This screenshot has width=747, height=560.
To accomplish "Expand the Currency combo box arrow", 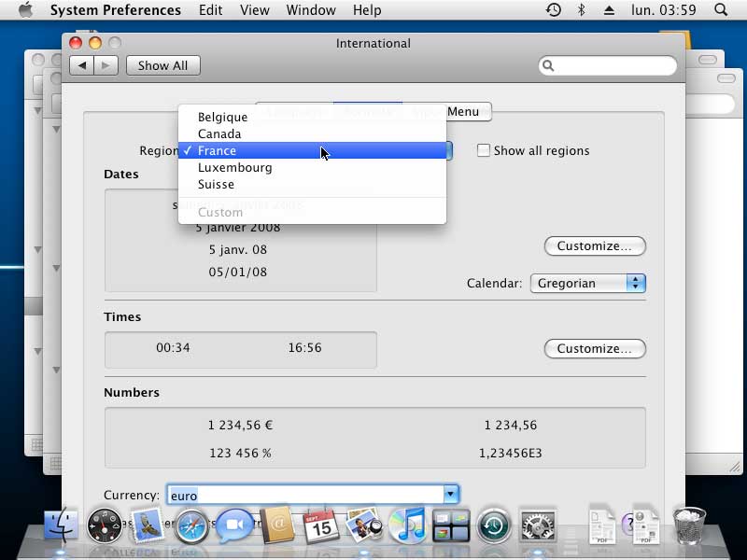I will coord(451,495).
